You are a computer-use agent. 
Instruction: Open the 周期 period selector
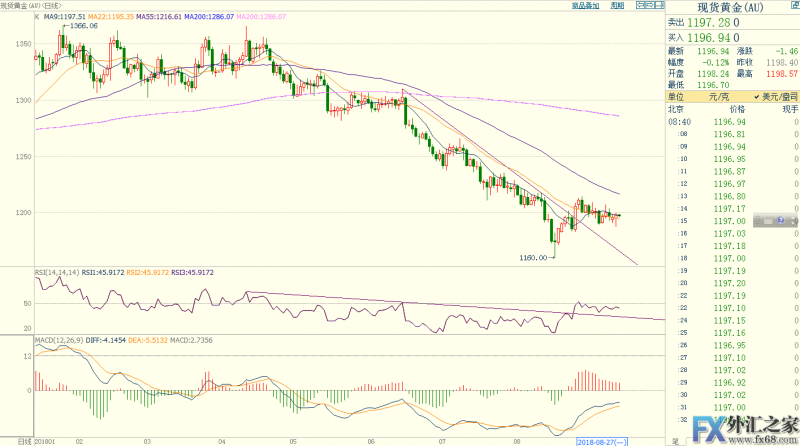click(x=616, y=6)
